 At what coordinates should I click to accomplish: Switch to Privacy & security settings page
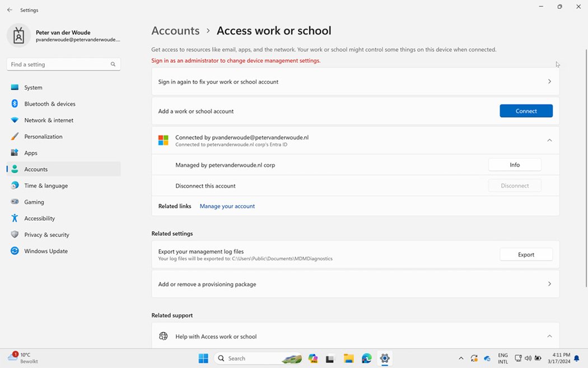pyautogui.click(x=46, y=235)
